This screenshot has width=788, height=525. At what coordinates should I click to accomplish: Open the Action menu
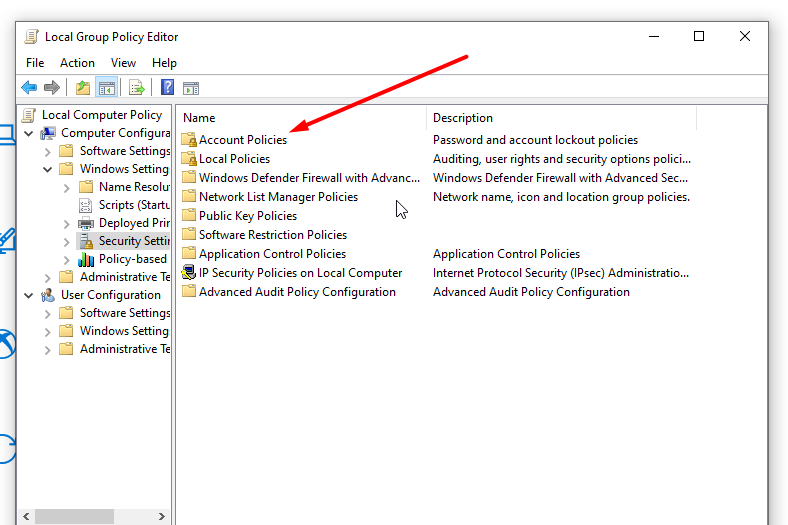(77, 63)
